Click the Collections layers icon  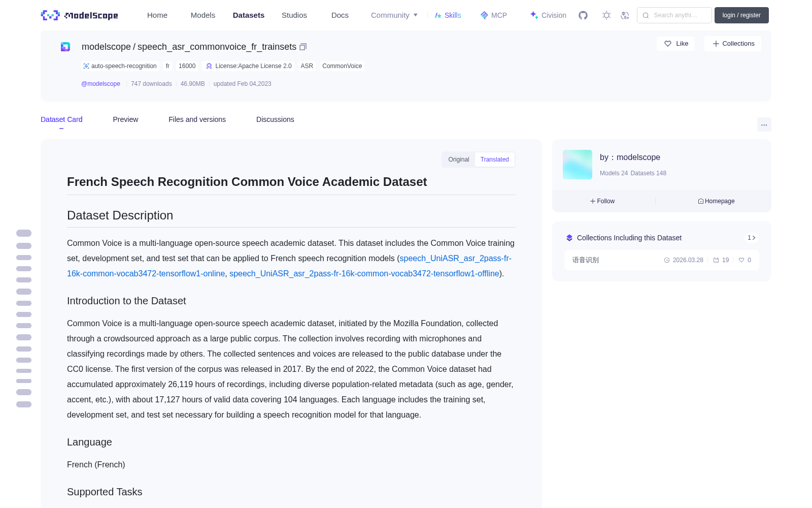[569, 238]
